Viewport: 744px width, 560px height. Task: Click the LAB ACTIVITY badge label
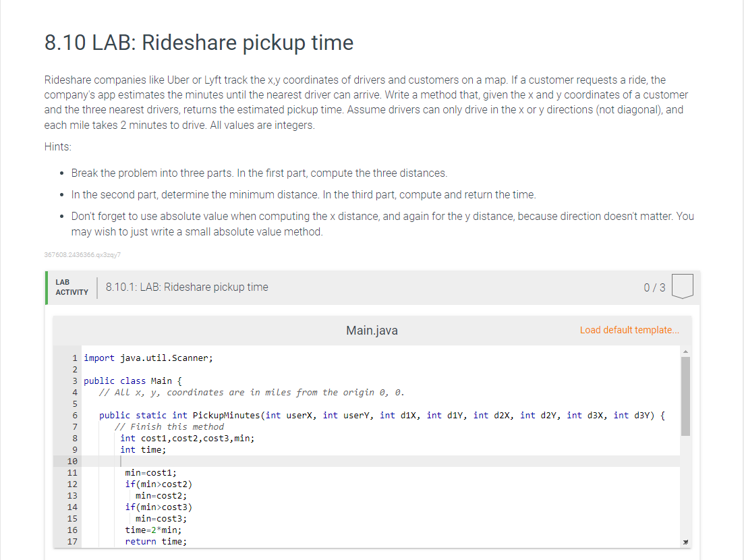point(70,287)
